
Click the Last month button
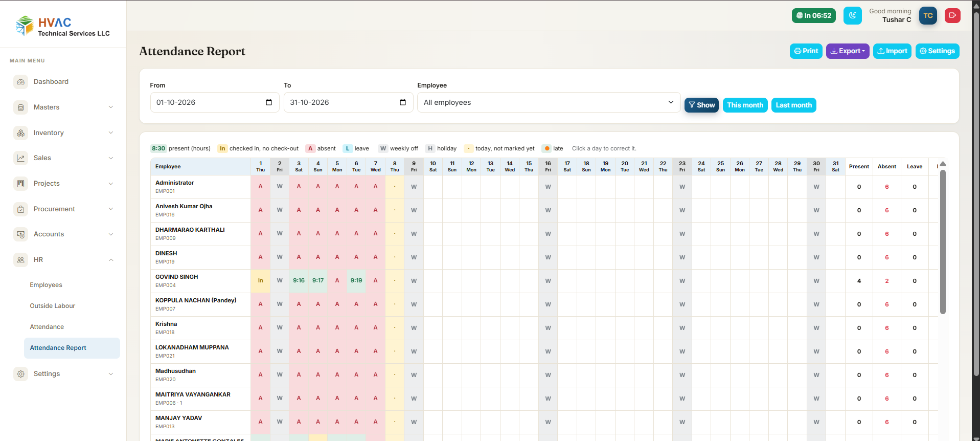click(x=793, y=105)
